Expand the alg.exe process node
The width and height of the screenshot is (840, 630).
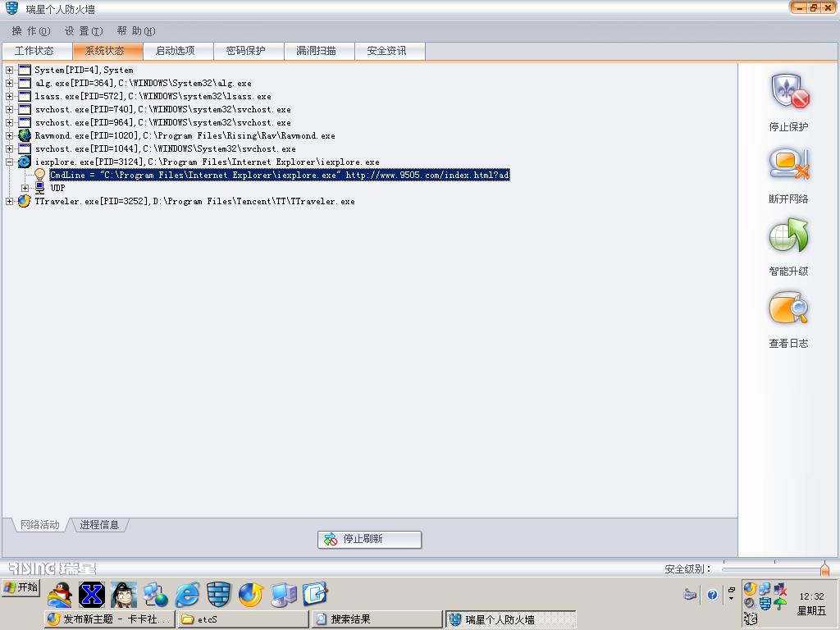(x=10, y=83)
